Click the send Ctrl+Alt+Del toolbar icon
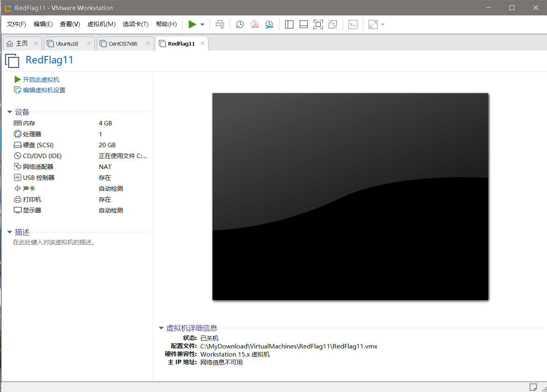This screenshot has width=547, height=392. (x=220, y=25)
